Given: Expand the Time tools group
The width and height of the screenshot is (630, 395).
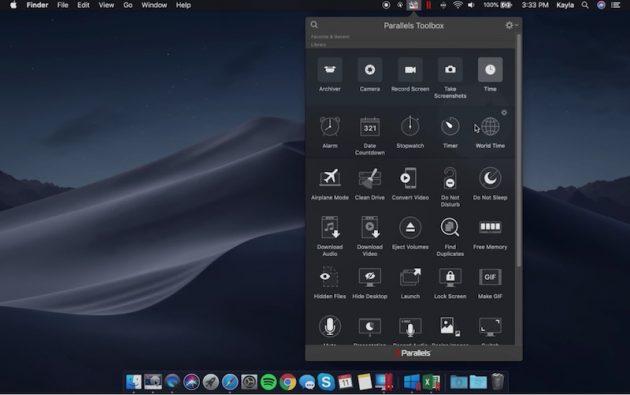Looking at the screenshot, I should [490, 75].
